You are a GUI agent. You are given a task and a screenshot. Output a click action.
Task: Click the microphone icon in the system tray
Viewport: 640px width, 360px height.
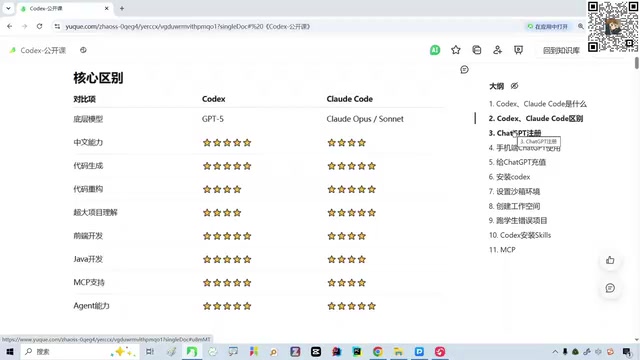[565, 351]
